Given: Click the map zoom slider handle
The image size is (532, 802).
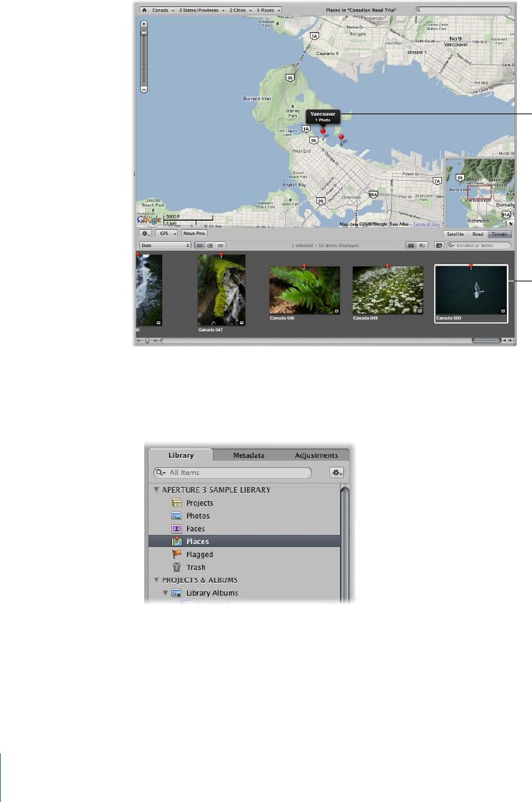Looking at the screenshot, I should pyautogui.click(x=144, y=33).
